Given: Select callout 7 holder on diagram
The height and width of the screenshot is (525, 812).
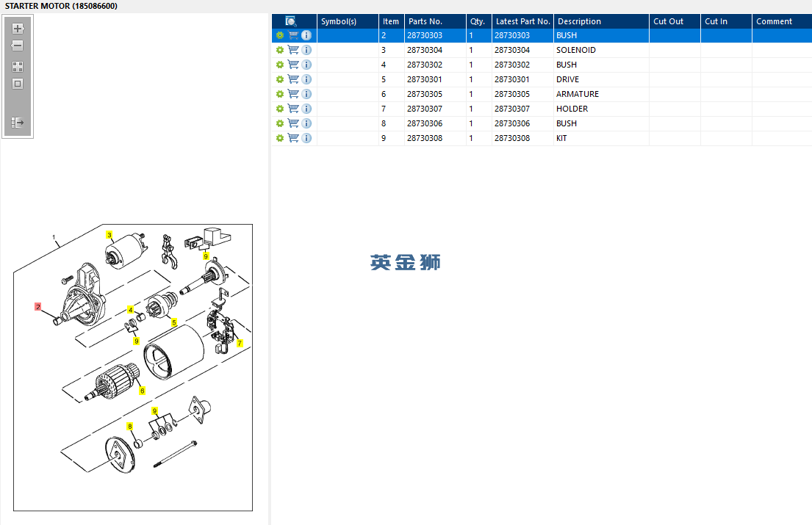Looking at the screenshot, I should tap(240, 343).
